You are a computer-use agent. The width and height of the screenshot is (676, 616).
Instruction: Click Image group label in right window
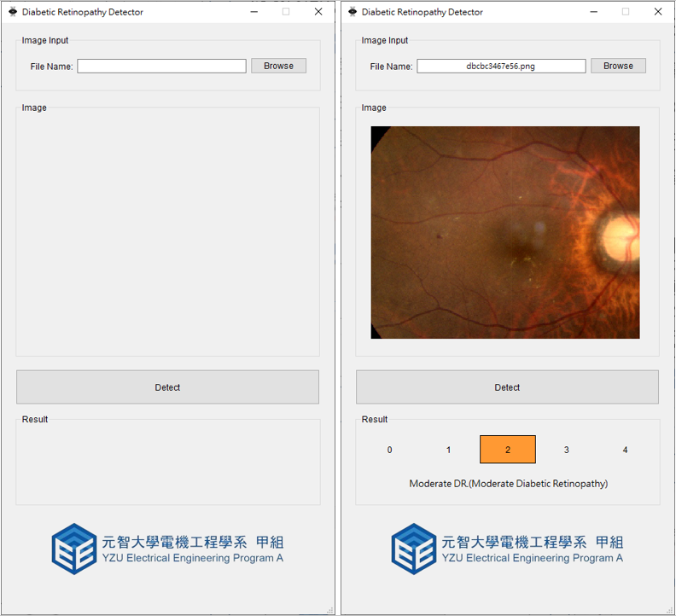[x=374, y=108]
